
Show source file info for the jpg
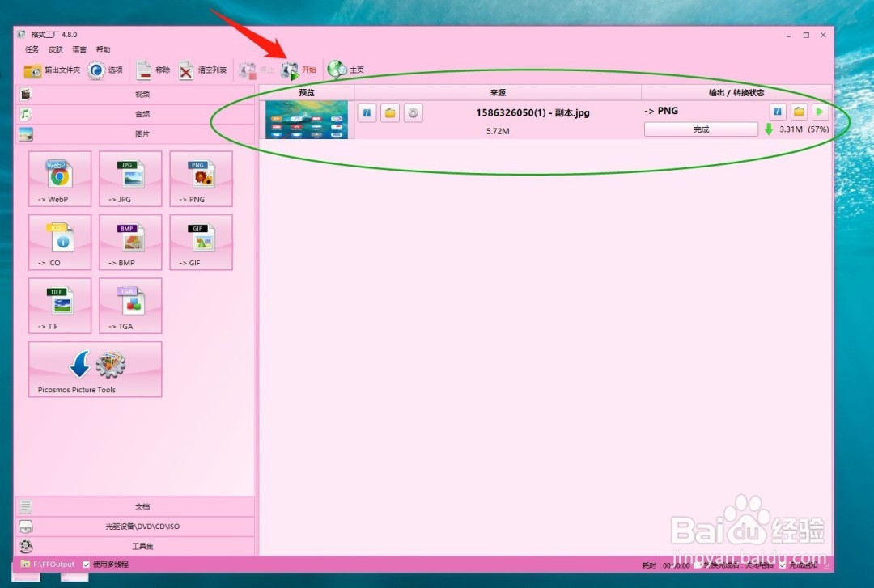(367, 113)
